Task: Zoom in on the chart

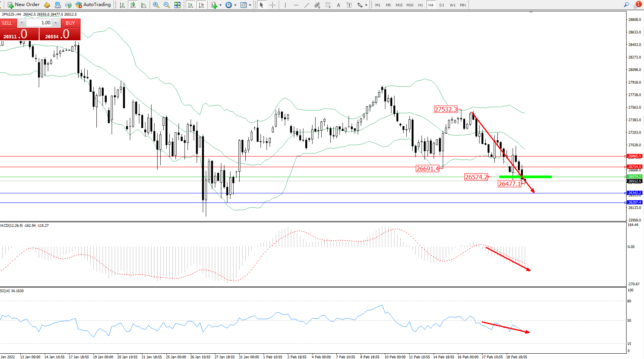Action: click(x=156, y=5)
